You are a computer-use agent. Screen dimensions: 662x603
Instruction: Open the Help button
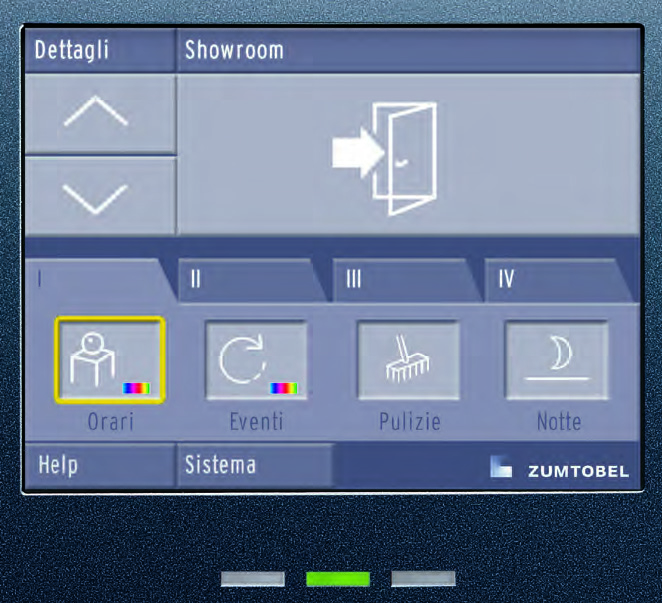point(100,465)
